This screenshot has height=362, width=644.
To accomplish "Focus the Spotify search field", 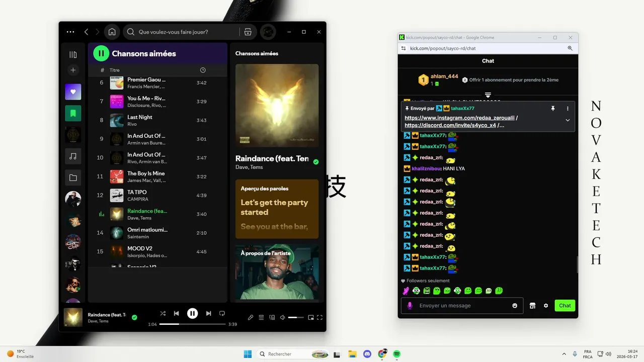I will tap(182, 32).
